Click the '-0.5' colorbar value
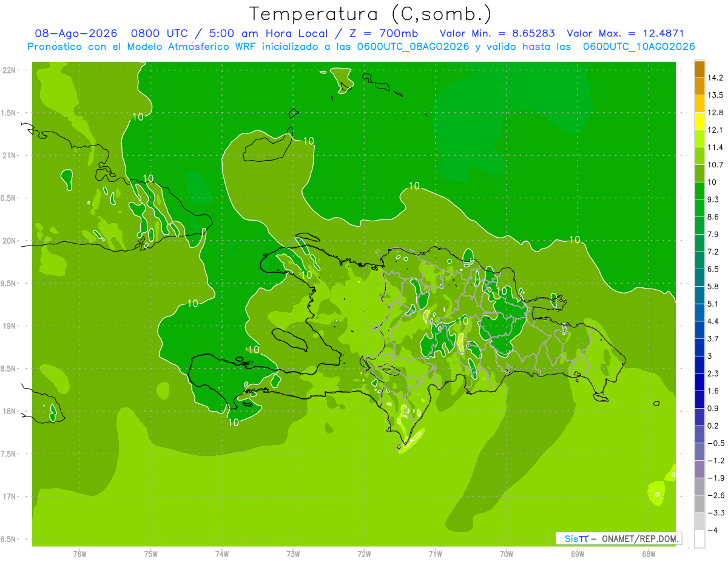Viewport: 728px width, 562px height. (x=716, y=443)
